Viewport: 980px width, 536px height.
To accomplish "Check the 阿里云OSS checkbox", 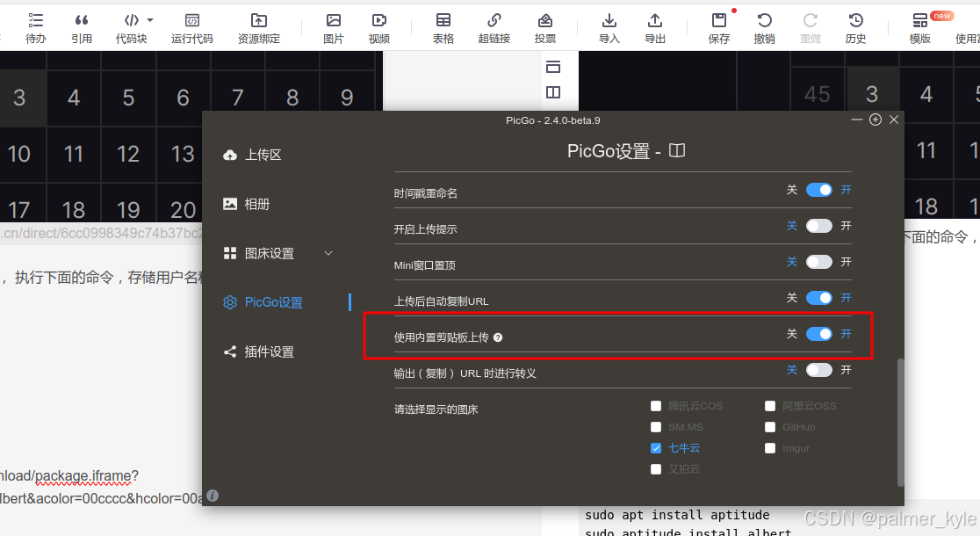I will click(770, 406).
